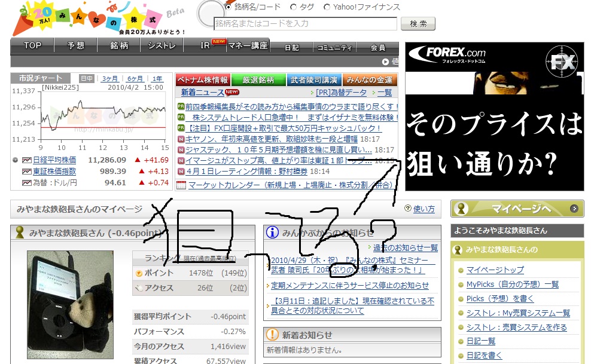Click the stock name or code search field
591x364 pixels.
(x=305, y=23)
